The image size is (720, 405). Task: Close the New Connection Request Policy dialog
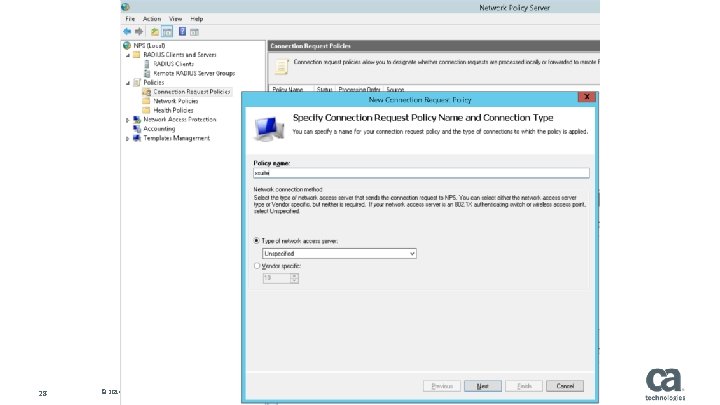[x=586, y=97]
